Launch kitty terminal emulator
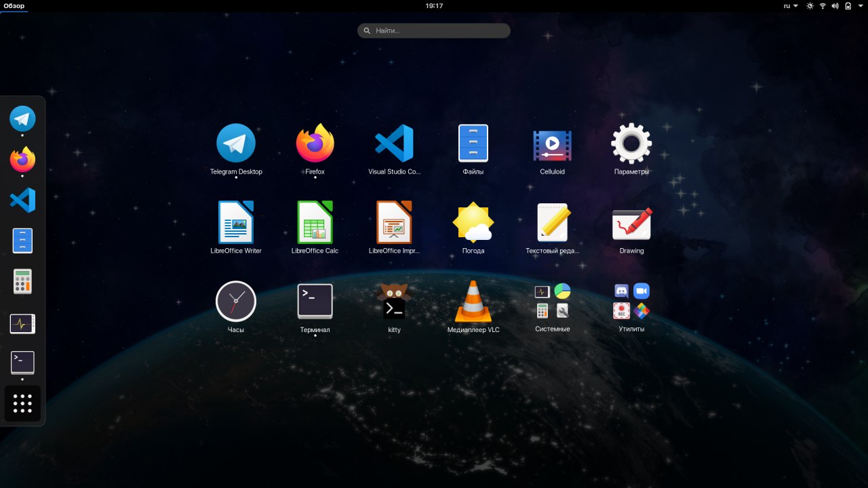Viewport: 868px width, 488px height. 394,302
